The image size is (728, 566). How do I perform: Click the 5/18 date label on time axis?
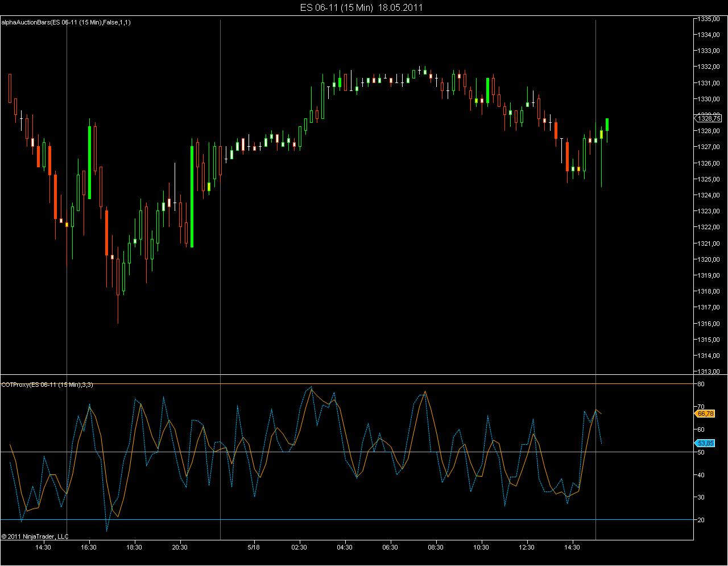pos(253,547)
